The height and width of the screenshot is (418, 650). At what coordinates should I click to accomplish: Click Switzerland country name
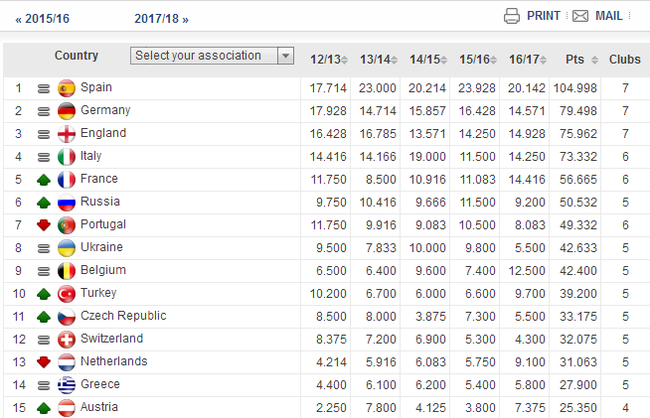[112, 338]
